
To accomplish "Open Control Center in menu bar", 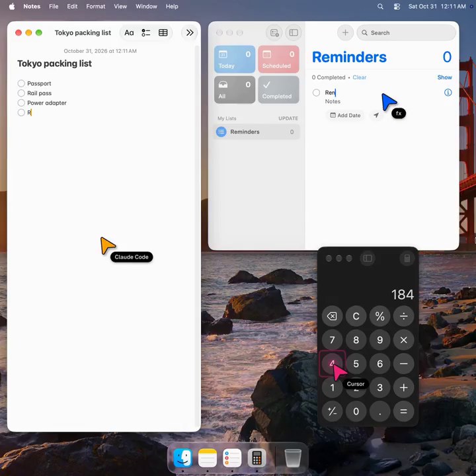I will (397, 7).
